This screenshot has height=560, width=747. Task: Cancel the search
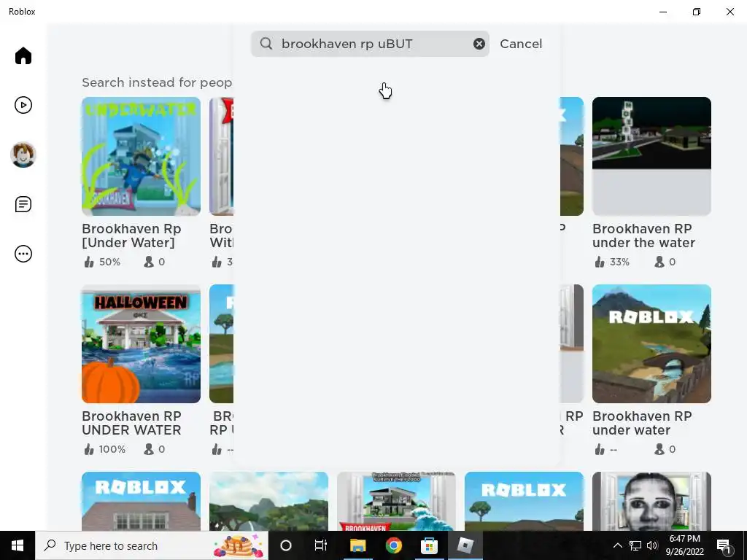click(x=521, y=44)
